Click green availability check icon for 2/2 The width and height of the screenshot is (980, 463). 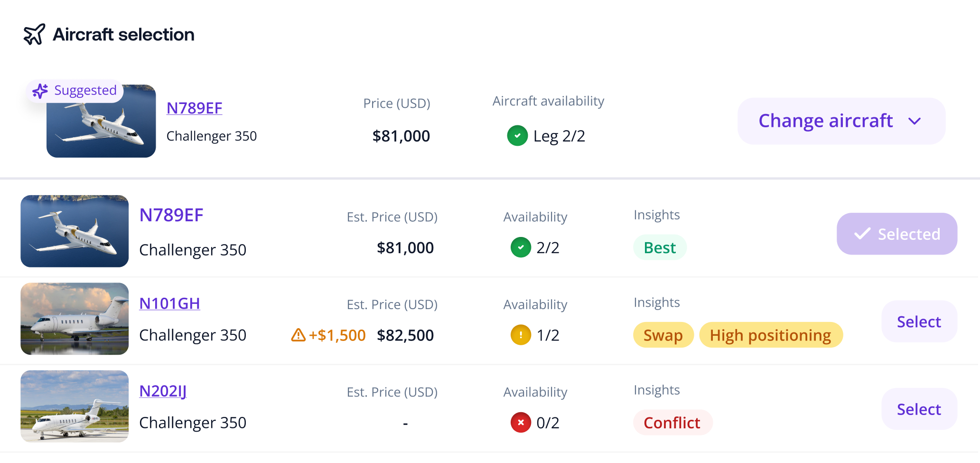click(x=521, y=247)
